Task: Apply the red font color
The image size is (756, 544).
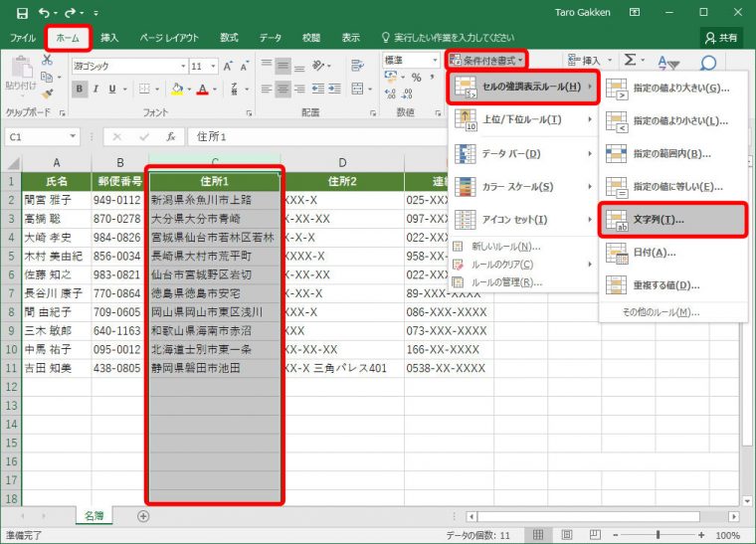Action: (203, 89)
